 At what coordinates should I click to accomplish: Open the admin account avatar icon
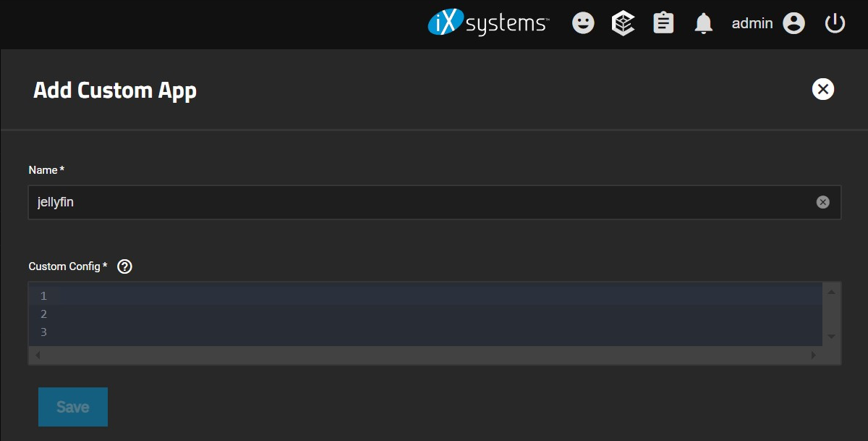click(793, 23)
